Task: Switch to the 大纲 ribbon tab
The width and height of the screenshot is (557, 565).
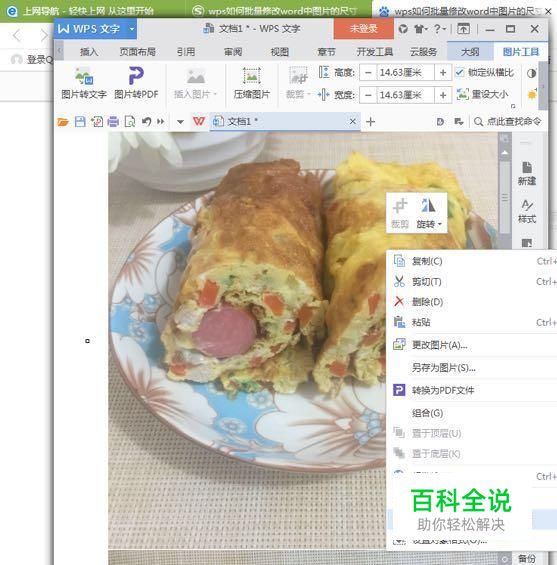Action: pos(470,52)
